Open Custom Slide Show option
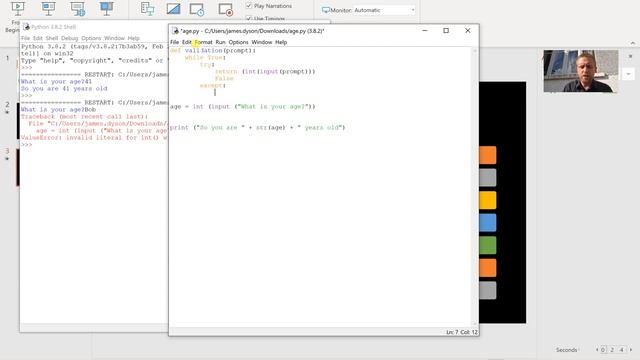640x360 pixels. coord(106,8)
